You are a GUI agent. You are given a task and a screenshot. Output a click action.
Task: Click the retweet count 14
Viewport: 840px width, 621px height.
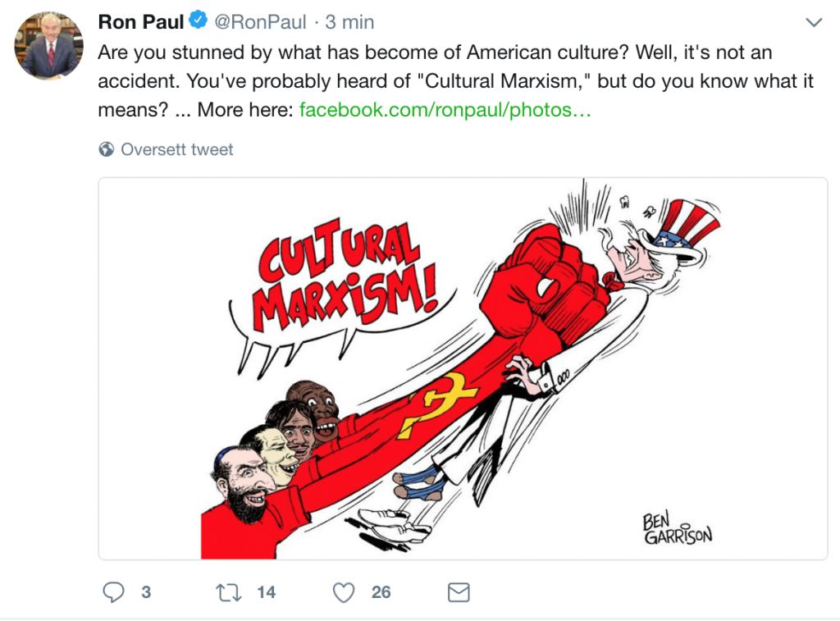click(x=266, y=592)
